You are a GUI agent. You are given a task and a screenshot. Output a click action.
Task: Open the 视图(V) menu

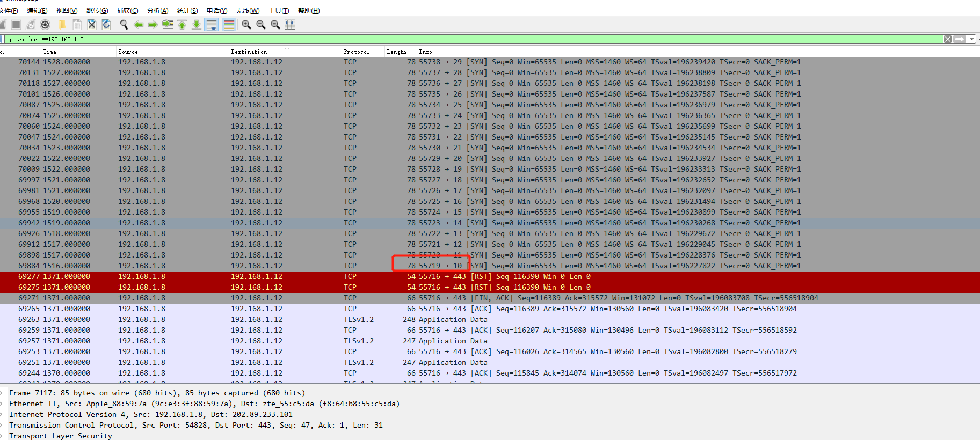(67, 11)
